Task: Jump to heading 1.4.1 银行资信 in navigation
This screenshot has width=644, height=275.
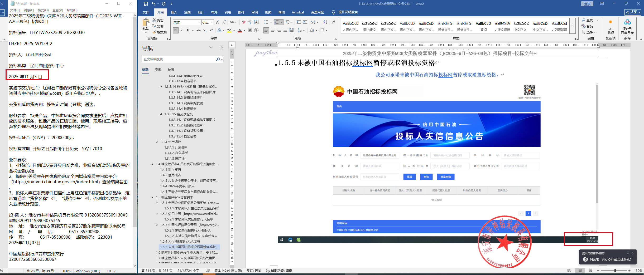Action: pos(171,170)
